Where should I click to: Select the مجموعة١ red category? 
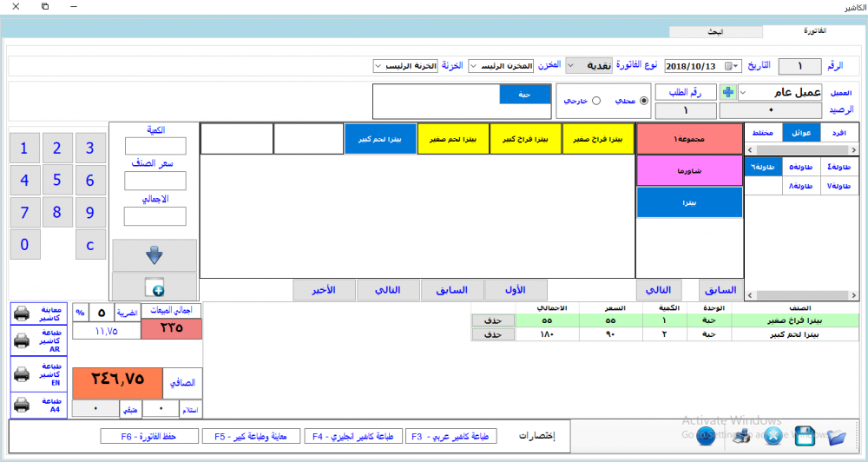pos(689,139)
